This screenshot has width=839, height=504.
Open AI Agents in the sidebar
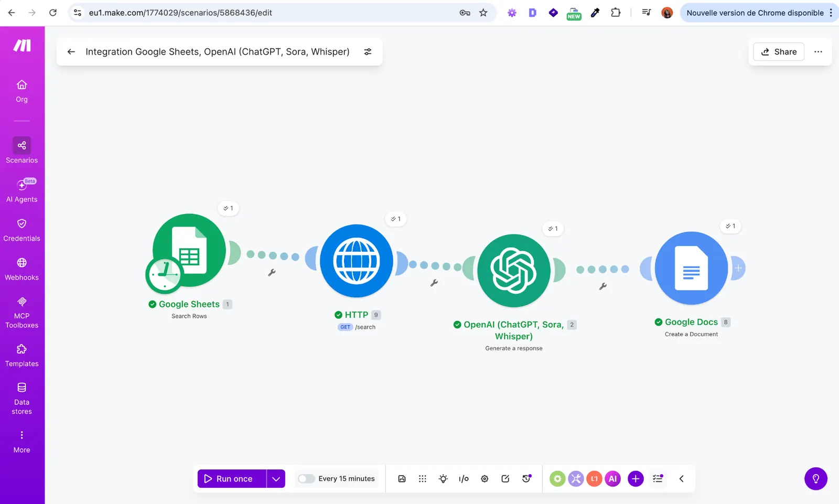pos(21,191)
